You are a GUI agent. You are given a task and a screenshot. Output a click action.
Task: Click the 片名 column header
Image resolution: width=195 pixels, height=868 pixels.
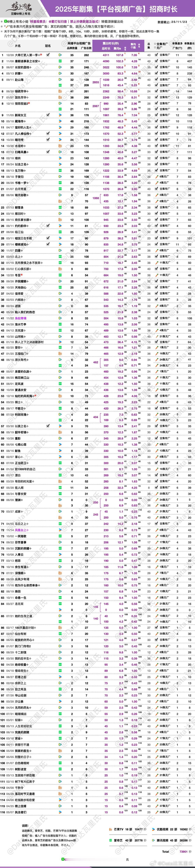[x=18, y=46]
